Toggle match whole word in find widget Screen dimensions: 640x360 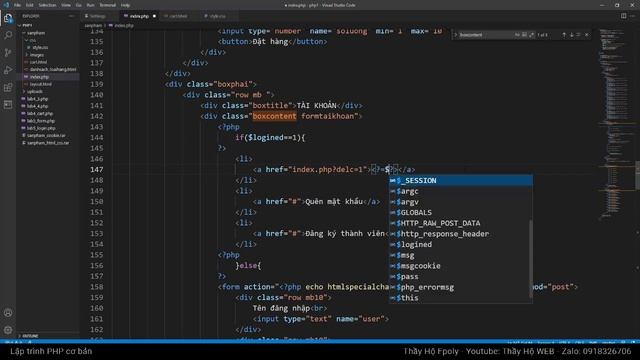[x=524, y=35]
